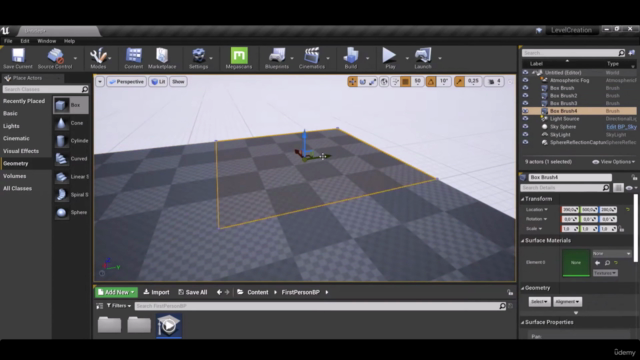Open View Options dropdown in outliner
This screenshot has height=360, width=640.
pos(613,162)
